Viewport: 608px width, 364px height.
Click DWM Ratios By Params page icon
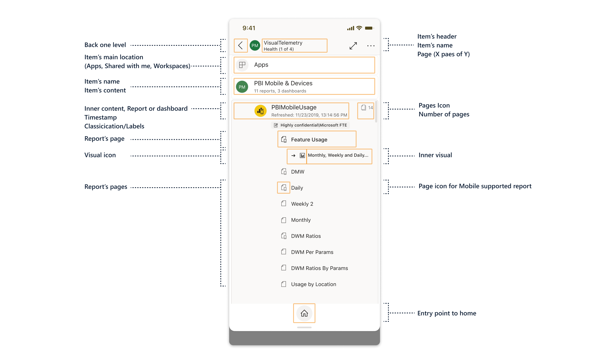(x=284, y=268)
